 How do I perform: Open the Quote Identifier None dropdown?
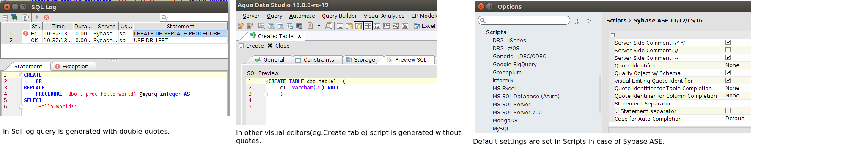pos(738,65)
